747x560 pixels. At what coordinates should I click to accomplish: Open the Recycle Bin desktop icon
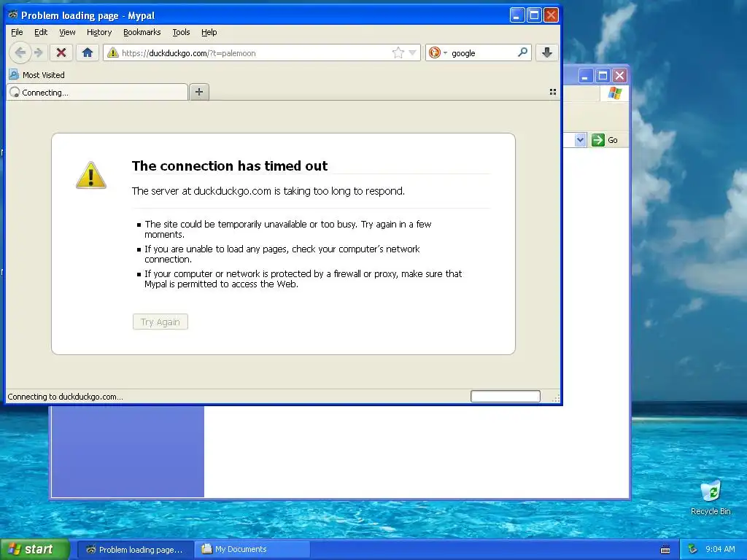click(x=711, y=497)
